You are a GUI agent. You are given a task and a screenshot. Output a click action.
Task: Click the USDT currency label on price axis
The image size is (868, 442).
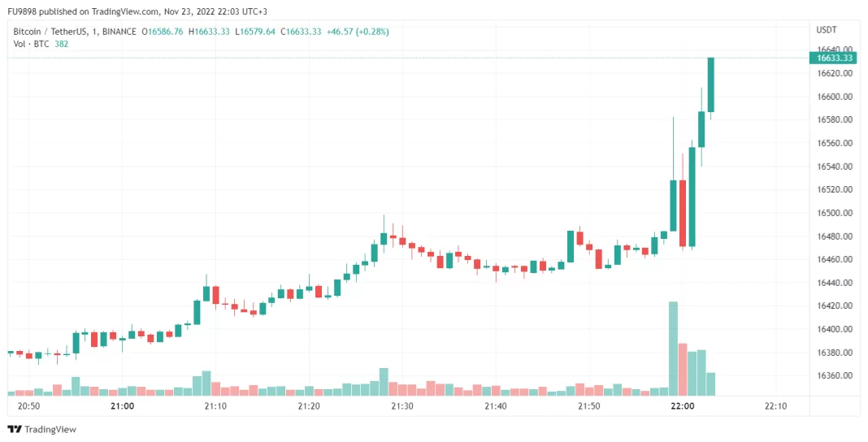[826, 30]
